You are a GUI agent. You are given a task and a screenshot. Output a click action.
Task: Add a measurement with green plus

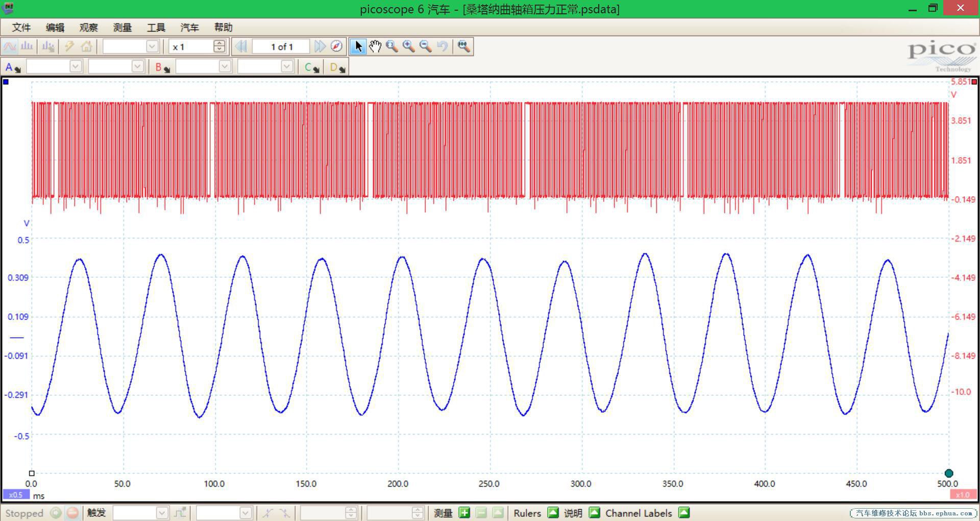(x=464, y=512)
